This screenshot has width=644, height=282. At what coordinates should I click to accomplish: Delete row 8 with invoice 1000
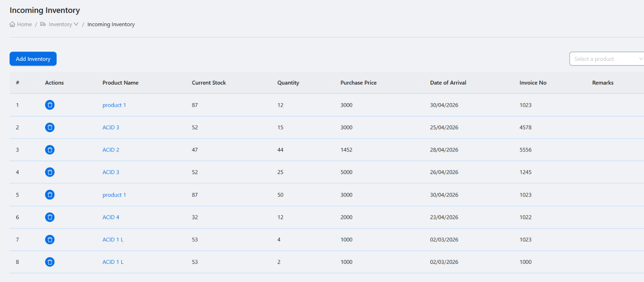point(50,262)
